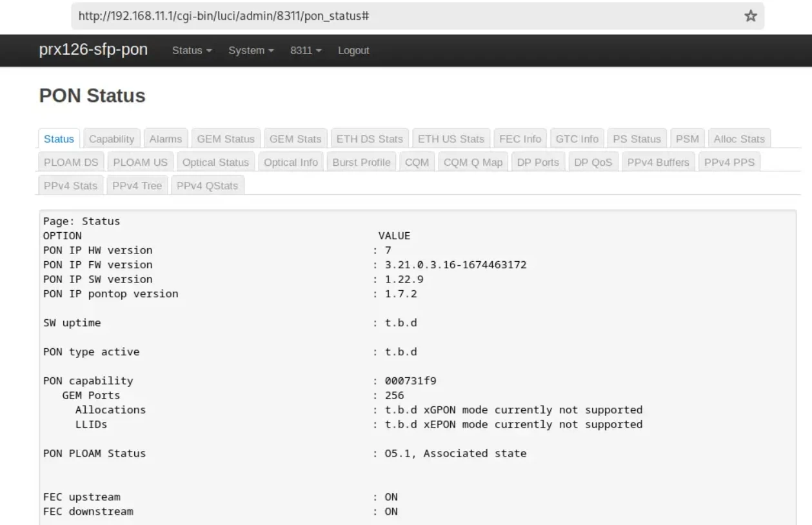The height and width of the screenshot is (525, 812).
Task: Open the CQM Q Map tab
Action: (x=473, y=163)
